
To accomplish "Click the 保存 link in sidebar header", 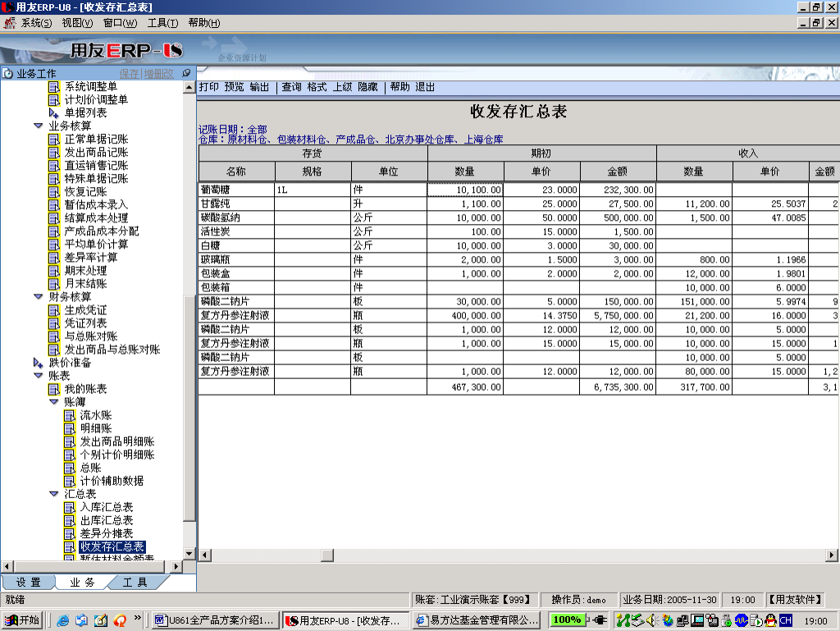I will (129, 73).
